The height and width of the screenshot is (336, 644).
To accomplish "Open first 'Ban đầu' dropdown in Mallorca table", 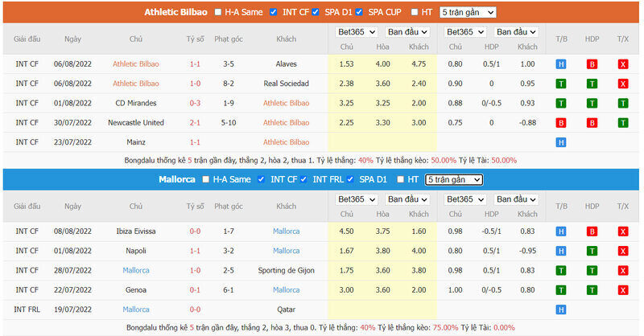I will point(407,199).
